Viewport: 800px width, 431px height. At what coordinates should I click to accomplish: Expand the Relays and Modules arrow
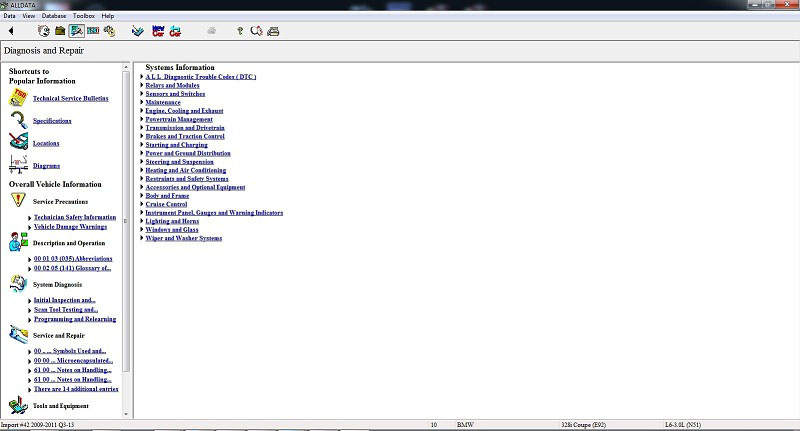141,85
